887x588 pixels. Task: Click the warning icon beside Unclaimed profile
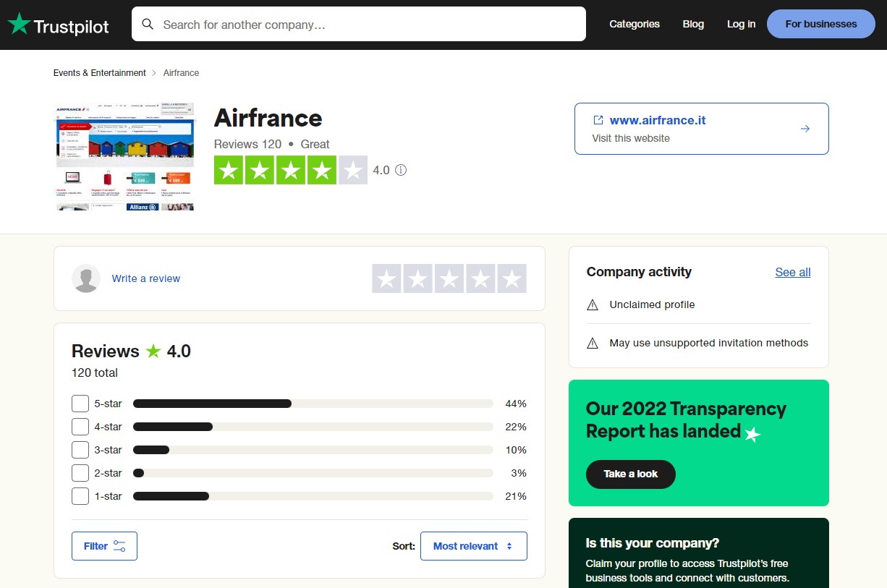[x=593, y=305]
